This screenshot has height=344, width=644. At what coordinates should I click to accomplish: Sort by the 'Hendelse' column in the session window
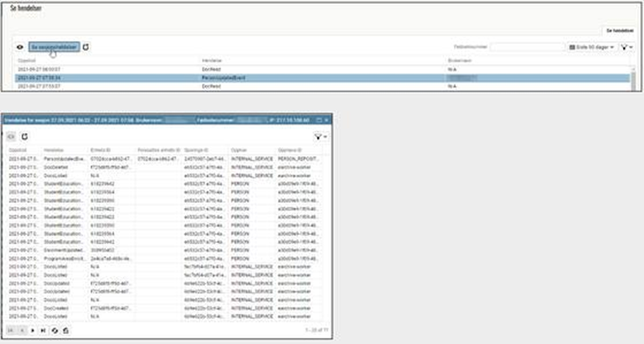[54, 150]
